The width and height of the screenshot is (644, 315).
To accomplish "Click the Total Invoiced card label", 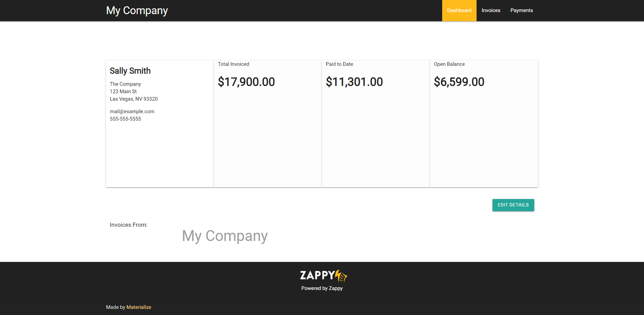I will [x=233, y=64].
